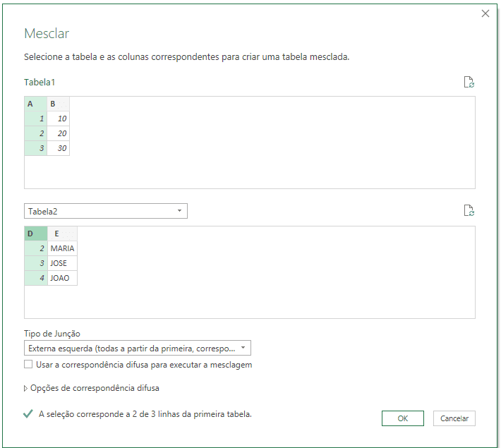
Task: Select column E header in Tabela2
Action: [62, 234]
